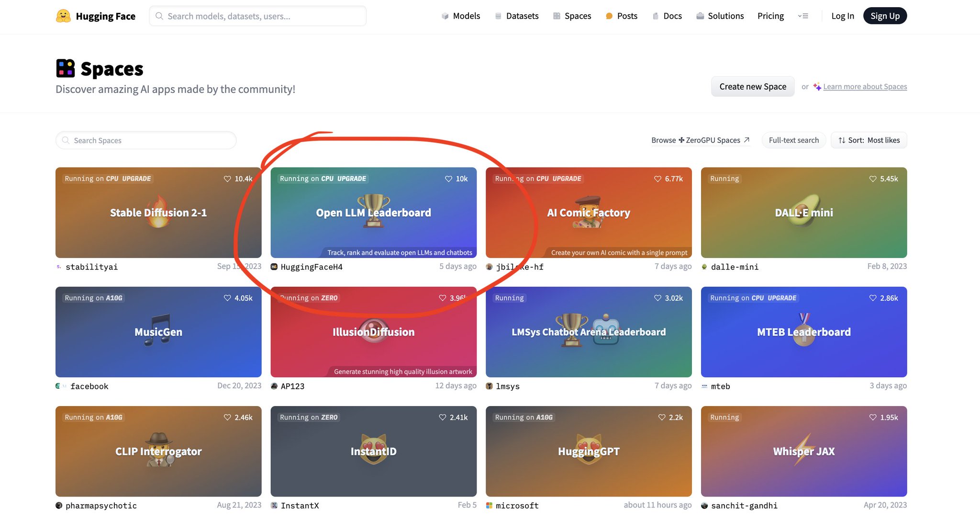The width and height of the screenshot is (980, 519).
Task: Click the stabilityai author name
Action: tap(91, 267)
